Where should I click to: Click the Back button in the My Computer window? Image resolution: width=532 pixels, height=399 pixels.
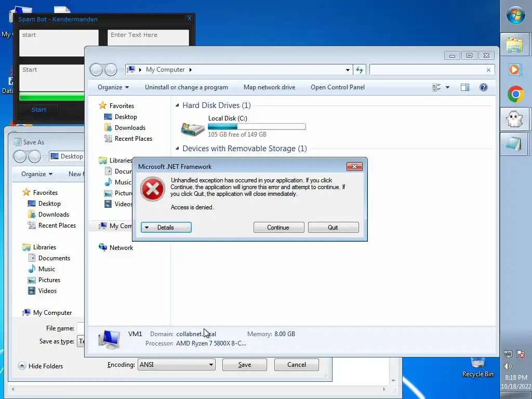point(96,70)
